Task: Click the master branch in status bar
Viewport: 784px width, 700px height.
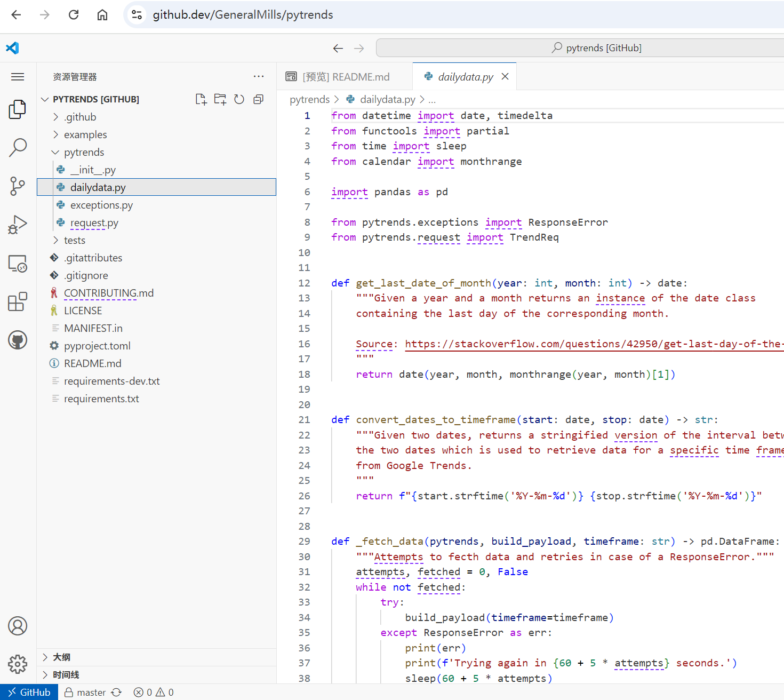Action: click(91, 692)
